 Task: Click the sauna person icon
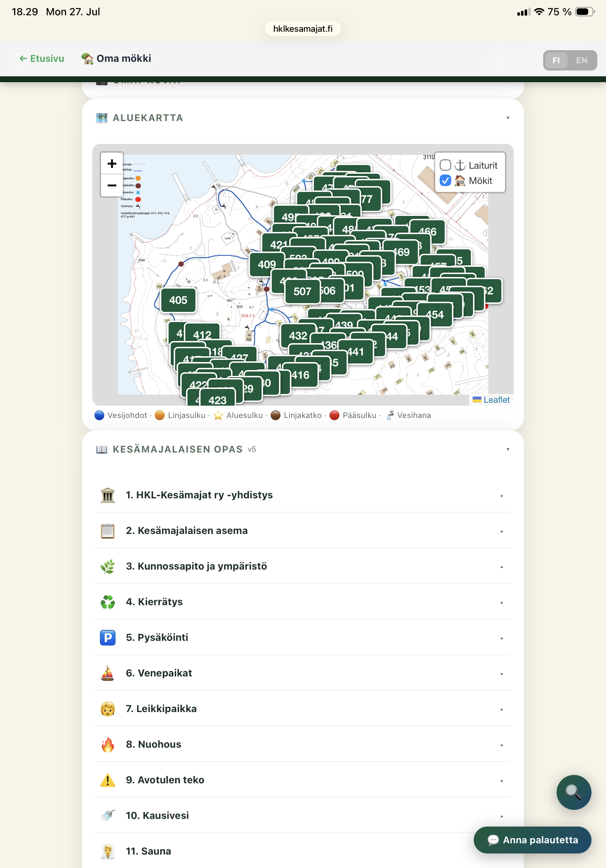click(108, 851)
